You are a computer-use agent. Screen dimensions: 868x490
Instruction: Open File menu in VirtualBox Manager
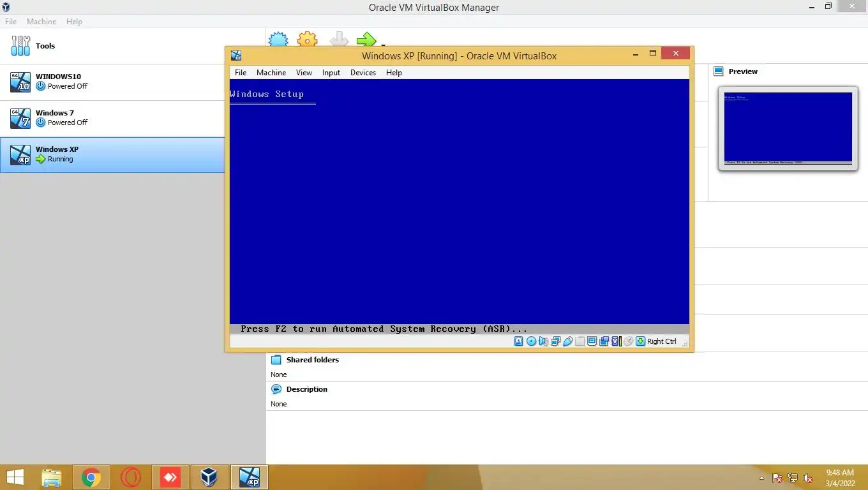pyautogui.click(x=11, y=21)
